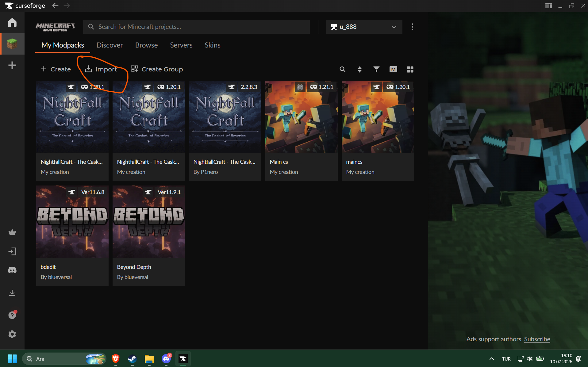This screenshot has width=588, height=367.
Task: Click the 'By P1nero' author text
Action: click(x=206, y=172)
